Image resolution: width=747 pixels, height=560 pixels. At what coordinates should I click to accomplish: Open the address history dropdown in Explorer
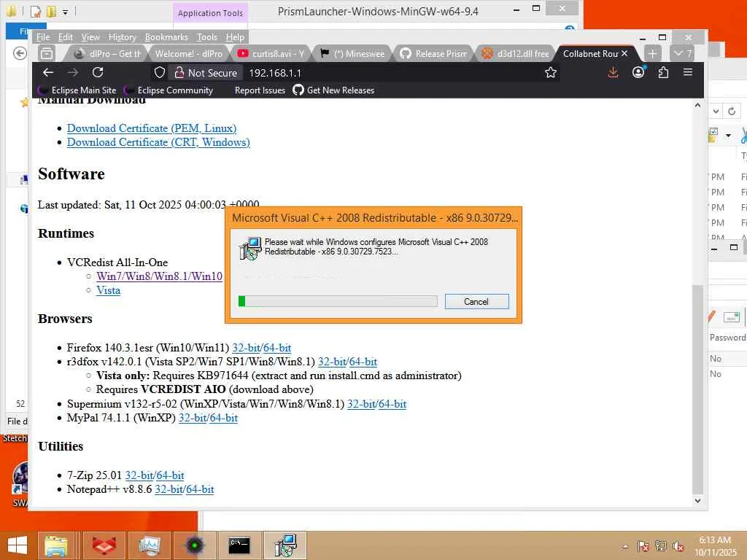(716, 112)
